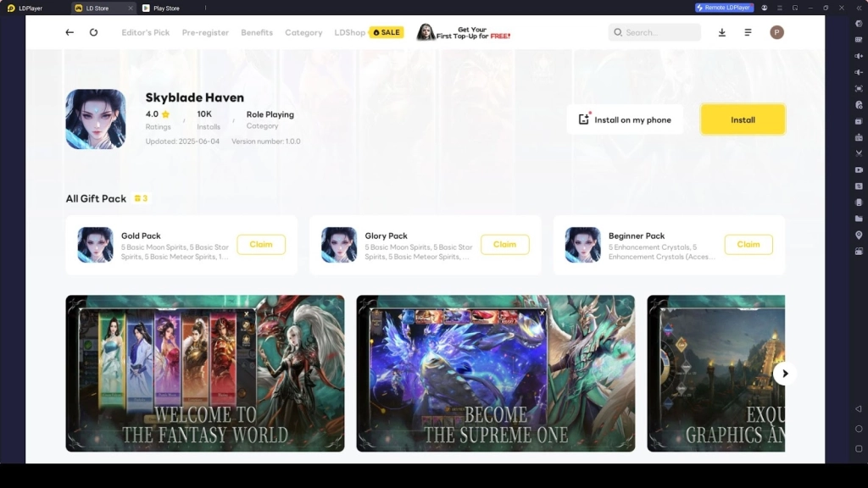The image size is (868, 488).
Task: Open virtual location pin icon
Action: pos(859,236)
